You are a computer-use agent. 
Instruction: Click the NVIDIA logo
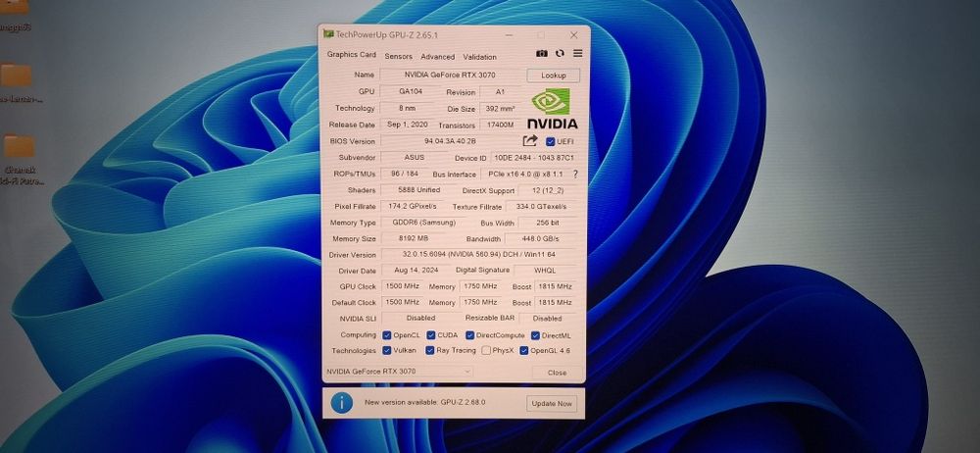pyautogui.click(x=552, y=108)
